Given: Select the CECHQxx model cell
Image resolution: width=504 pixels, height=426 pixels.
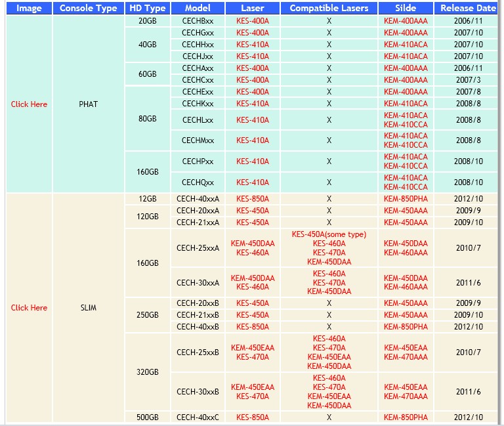Looking at the screenshot, I should pos(198,182).
